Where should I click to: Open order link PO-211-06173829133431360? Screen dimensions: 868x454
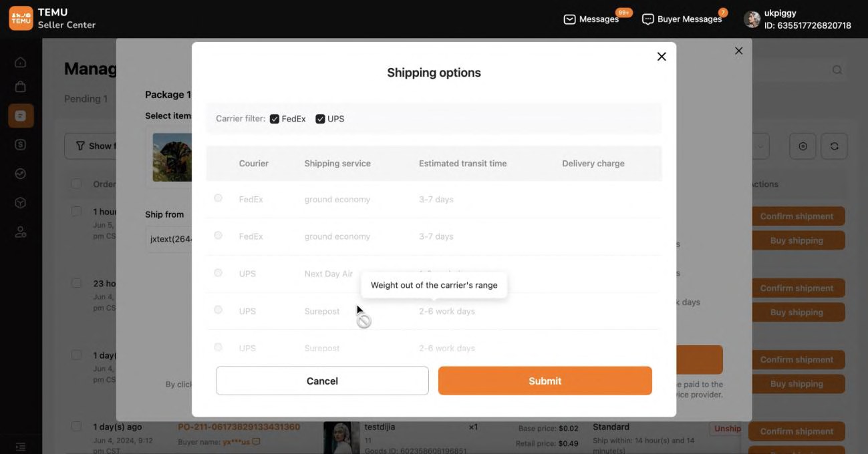239,427
